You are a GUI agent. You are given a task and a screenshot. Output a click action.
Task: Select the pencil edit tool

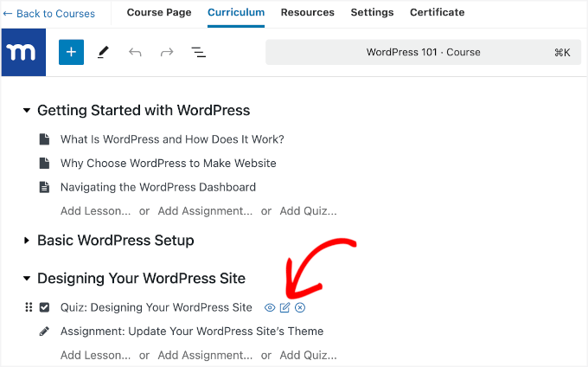pos(103,52)
